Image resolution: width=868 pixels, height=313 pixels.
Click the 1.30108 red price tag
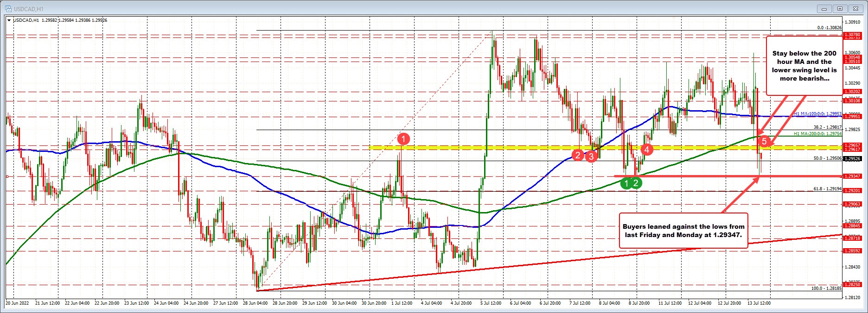tap(852, 100)
